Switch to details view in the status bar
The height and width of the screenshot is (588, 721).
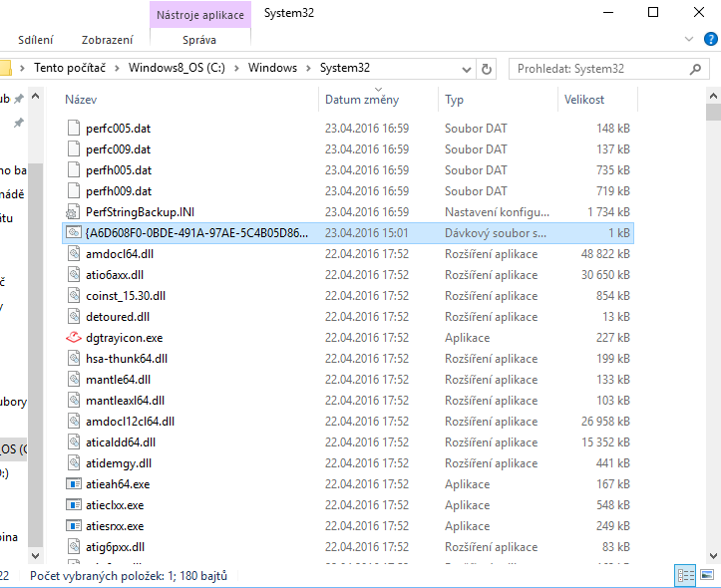pos(685,575)
